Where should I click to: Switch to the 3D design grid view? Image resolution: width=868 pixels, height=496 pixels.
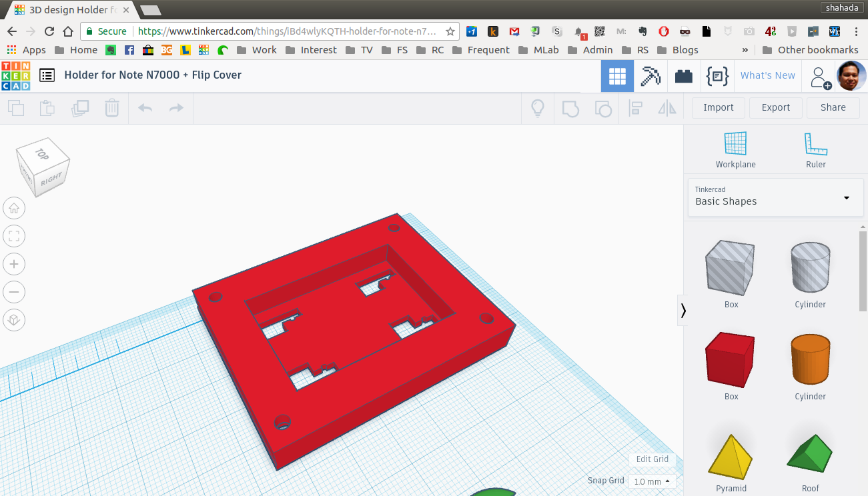click(617, 76)
